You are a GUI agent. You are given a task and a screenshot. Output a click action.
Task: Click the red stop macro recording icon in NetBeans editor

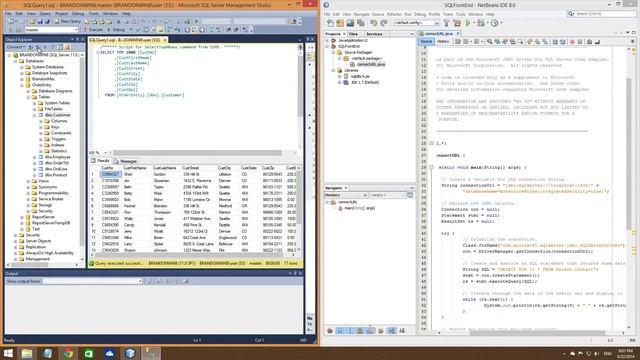(572, 42)
